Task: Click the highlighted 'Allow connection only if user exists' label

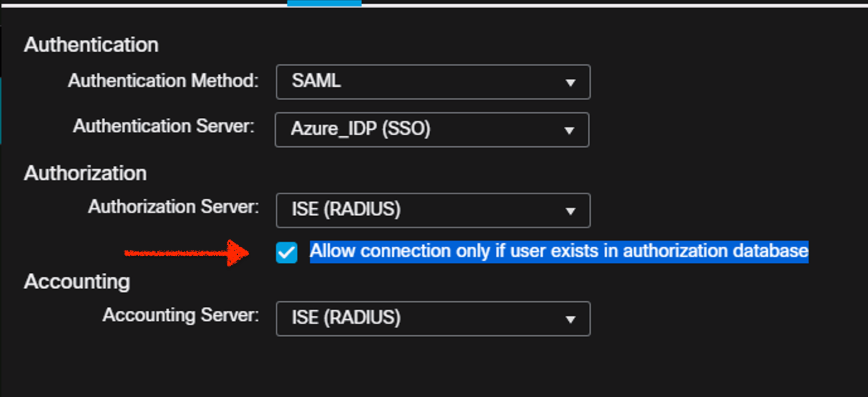Action: [x=559, y=251]
